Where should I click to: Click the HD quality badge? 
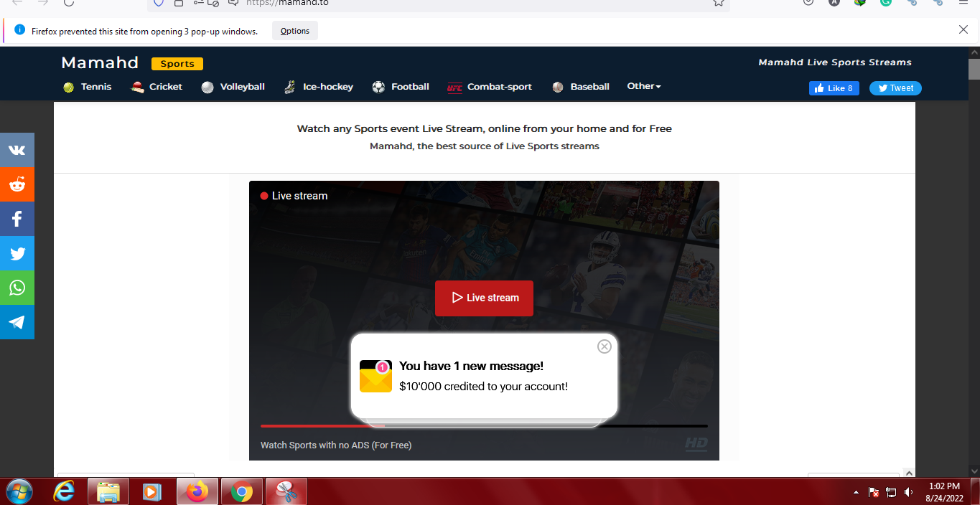click(x=696, y=444)
